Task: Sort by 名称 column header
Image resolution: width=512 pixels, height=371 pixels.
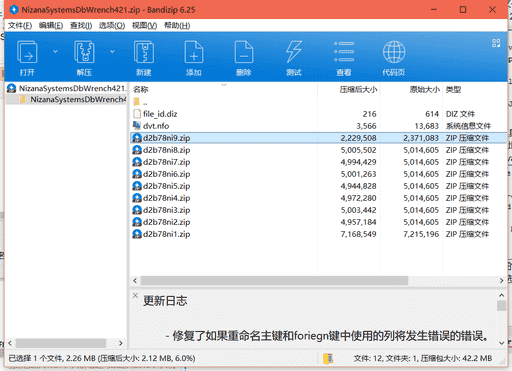Action: coord(140,89)
